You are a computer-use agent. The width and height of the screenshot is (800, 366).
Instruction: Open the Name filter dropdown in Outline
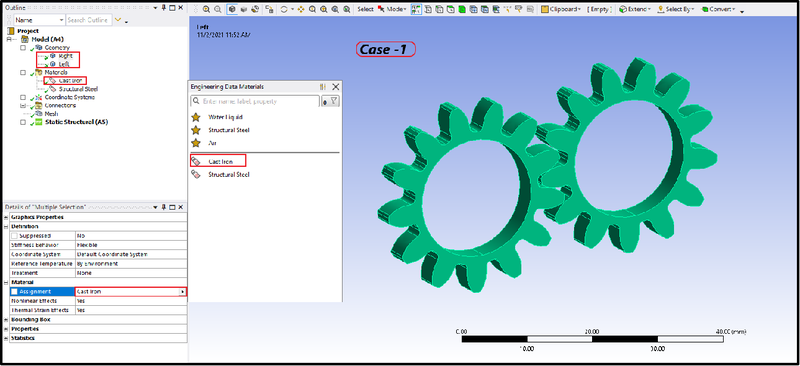pos(39,20)
